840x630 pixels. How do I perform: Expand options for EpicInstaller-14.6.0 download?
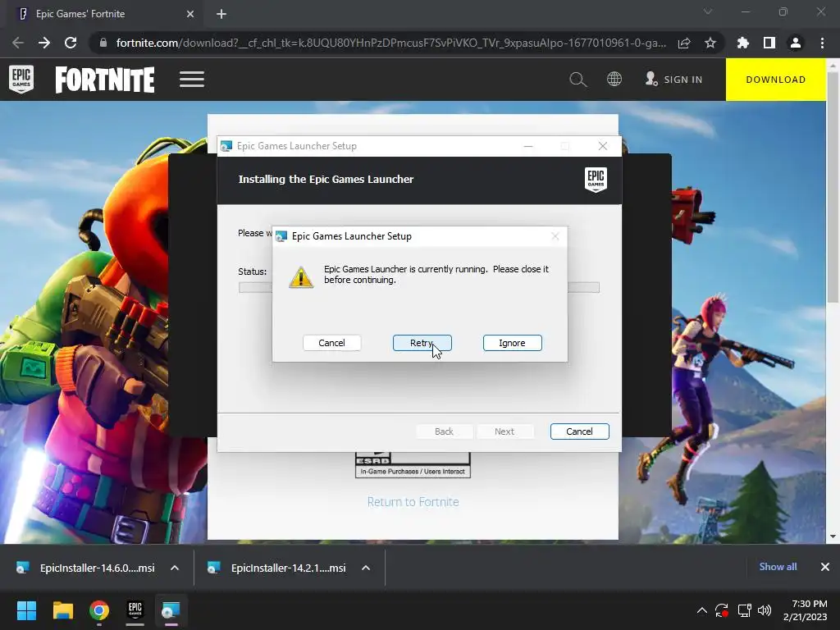click(175, 568)
